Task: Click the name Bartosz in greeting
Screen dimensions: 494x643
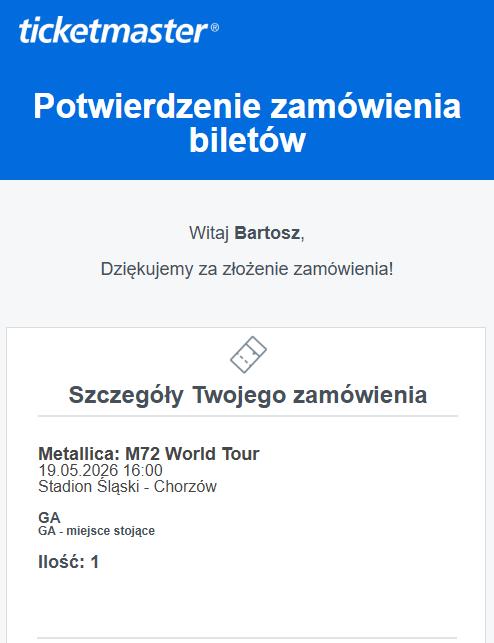Action: [267, 233]
